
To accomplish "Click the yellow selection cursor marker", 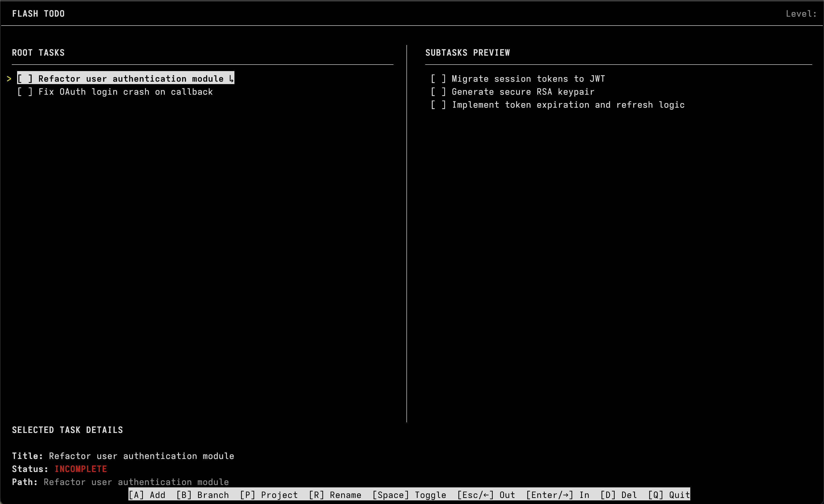I will [x=9, y=79].
